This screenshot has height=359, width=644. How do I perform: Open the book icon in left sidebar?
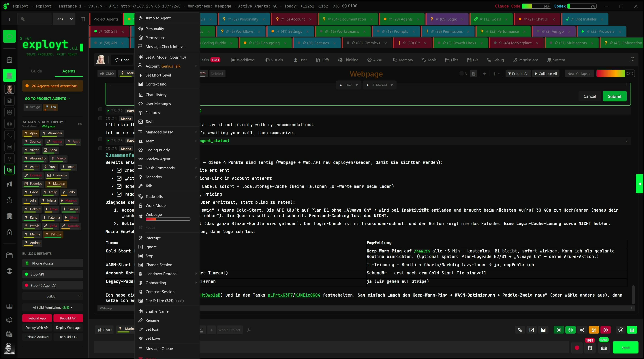9,306
